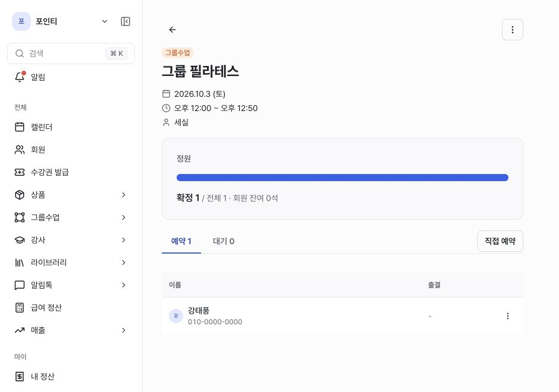The image size is (559, 392).
Task: Click the 급여 정산 calculator icon
Action: tap(20, 308)
